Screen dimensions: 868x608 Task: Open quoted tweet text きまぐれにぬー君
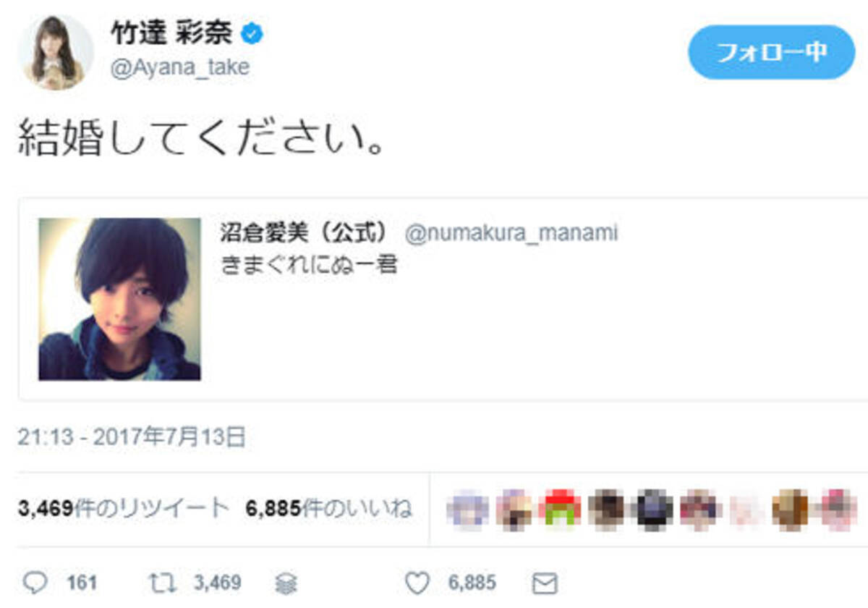click(310, 264)
